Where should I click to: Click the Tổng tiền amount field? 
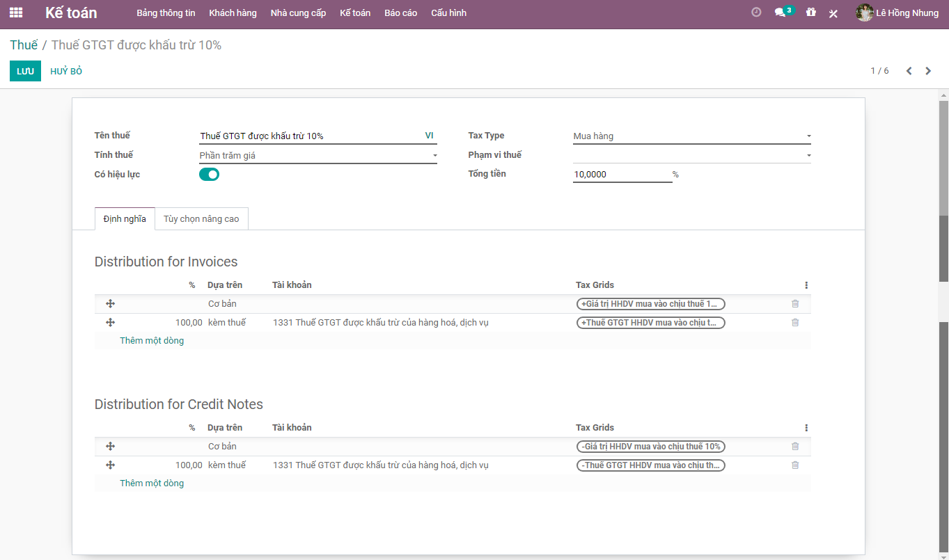[621, 175]
